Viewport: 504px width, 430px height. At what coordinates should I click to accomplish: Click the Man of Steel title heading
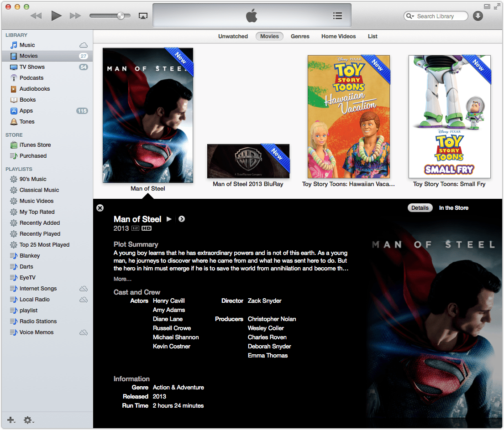(137, 219)
